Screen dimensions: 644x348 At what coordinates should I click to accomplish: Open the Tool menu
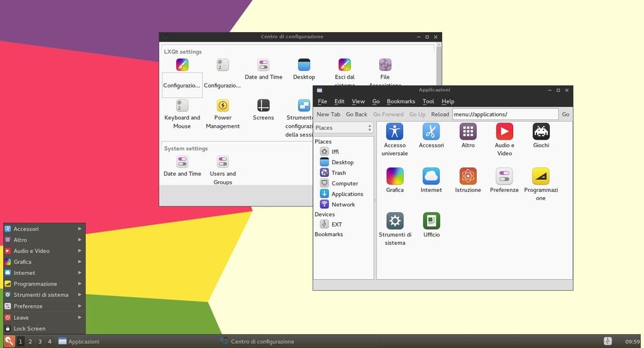428,101
